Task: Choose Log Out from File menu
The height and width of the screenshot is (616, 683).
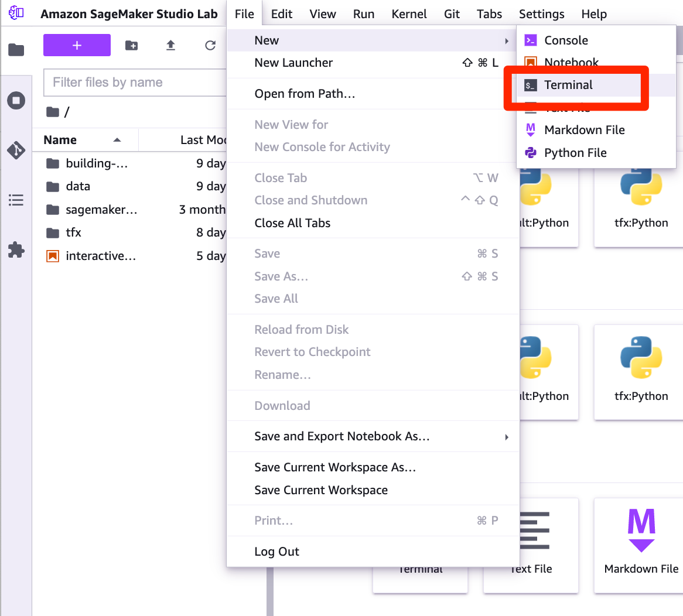Action: pyautogui.click(x=373, y=552)
